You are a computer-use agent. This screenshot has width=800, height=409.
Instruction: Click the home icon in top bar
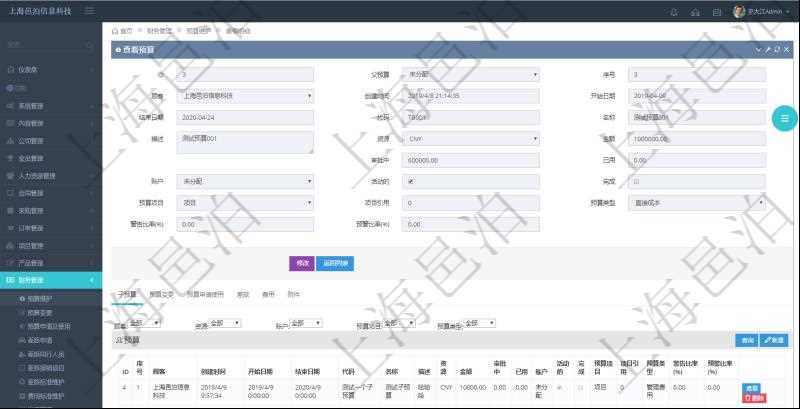693,12
